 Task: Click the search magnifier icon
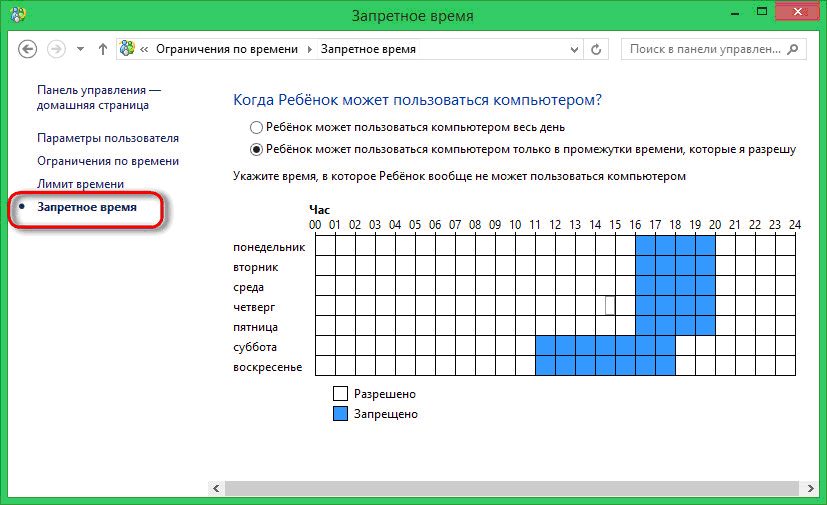point(793,49)
